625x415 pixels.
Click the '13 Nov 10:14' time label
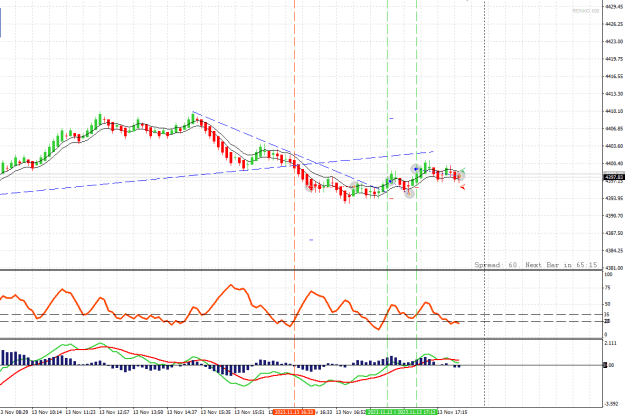(x=47, y=412)
